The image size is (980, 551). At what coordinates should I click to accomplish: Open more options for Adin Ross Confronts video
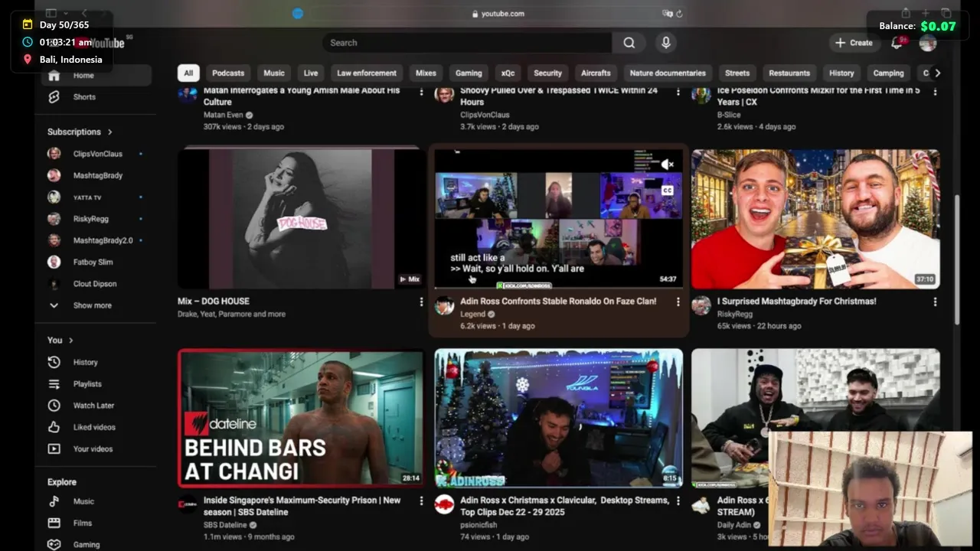678,302
